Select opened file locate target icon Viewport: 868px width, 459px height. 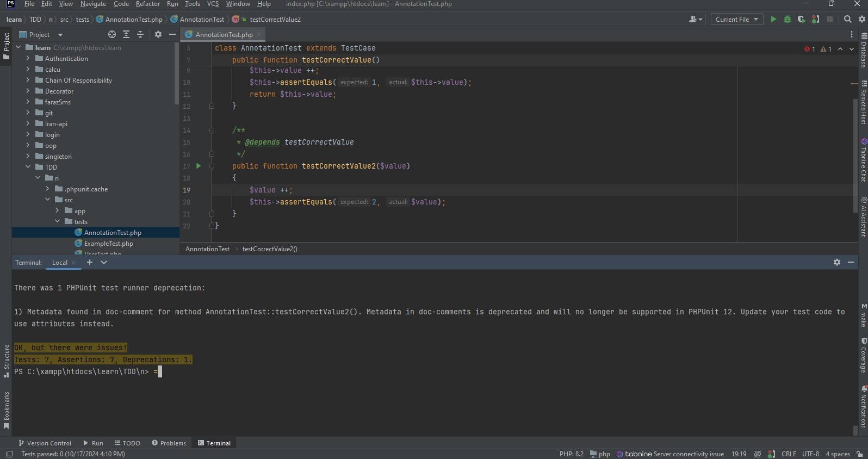112,34
